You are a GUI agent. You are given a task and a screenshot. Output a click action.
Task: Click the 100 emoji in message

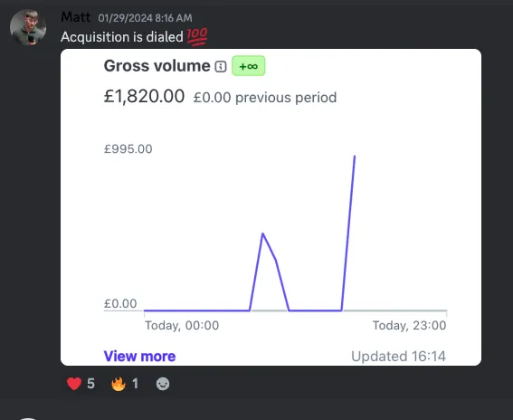pos(197,37)
